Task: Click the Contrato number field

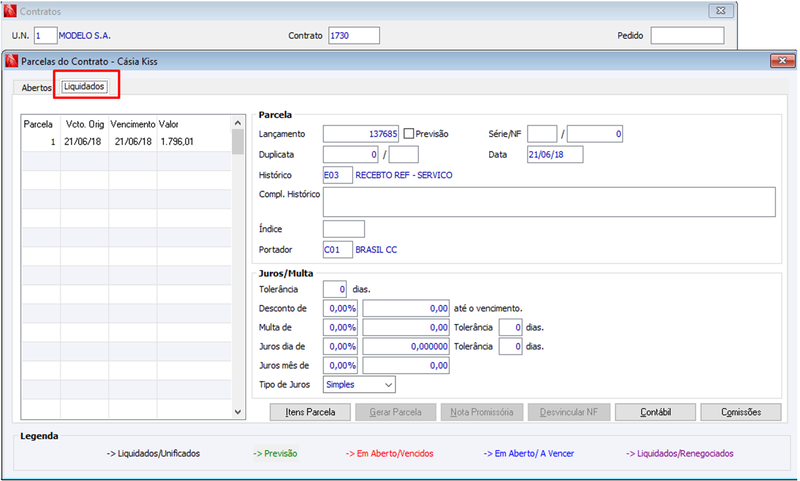Action: pyautogui.click(x=354, y=36)
